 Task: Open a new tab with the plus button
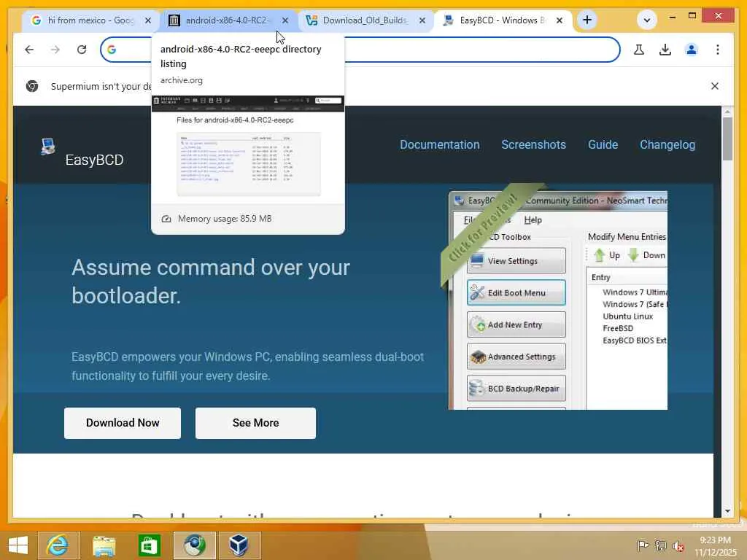(587, 20)
